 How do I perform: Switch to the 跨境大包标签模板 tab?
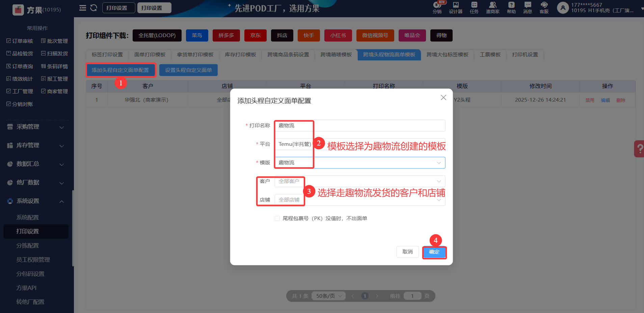coord(448,55)
